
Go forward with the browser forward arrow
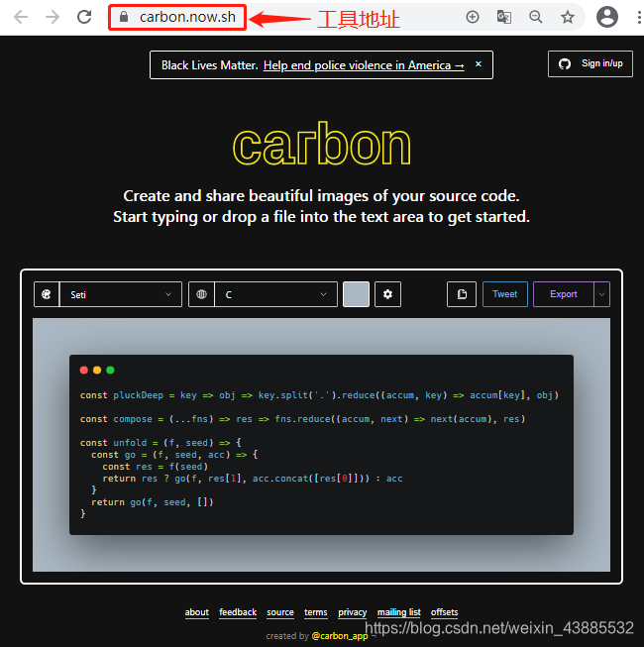[53, 17]
